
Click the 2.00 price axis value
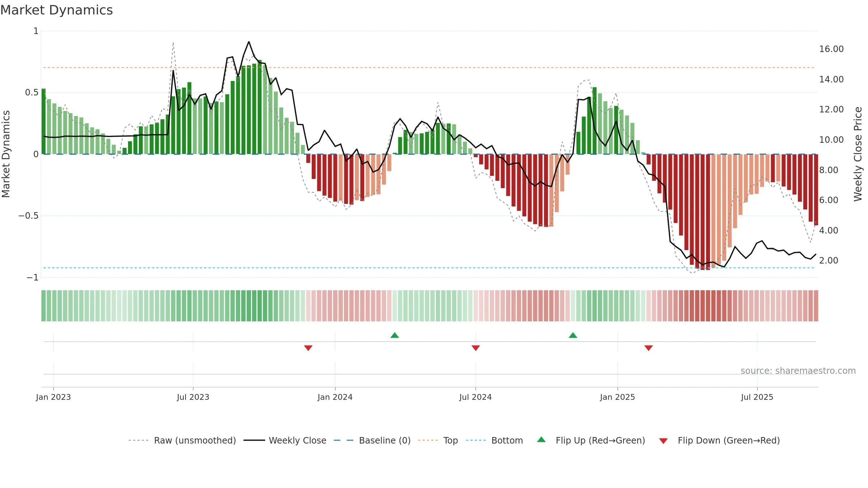pos(829,260)
